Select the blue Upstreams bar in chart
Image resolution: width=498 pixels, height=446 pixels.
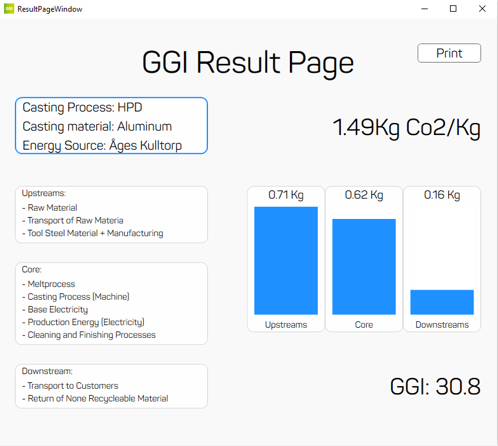point(286,261)
